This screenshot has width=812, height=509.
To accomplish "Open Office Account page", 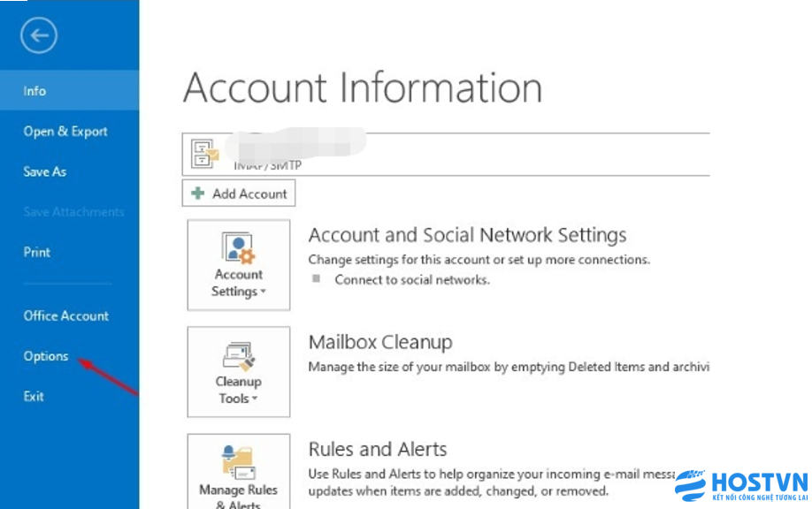I will (x=66, y=316).
